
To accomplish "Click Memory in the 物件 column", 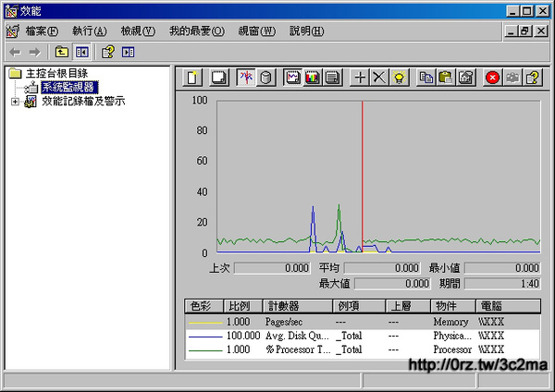I will pos(450,322).
